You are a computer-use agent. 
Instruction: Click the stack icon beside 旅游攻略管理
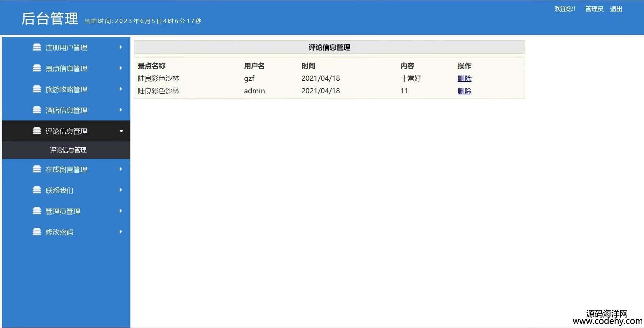[x=37, y=89]
